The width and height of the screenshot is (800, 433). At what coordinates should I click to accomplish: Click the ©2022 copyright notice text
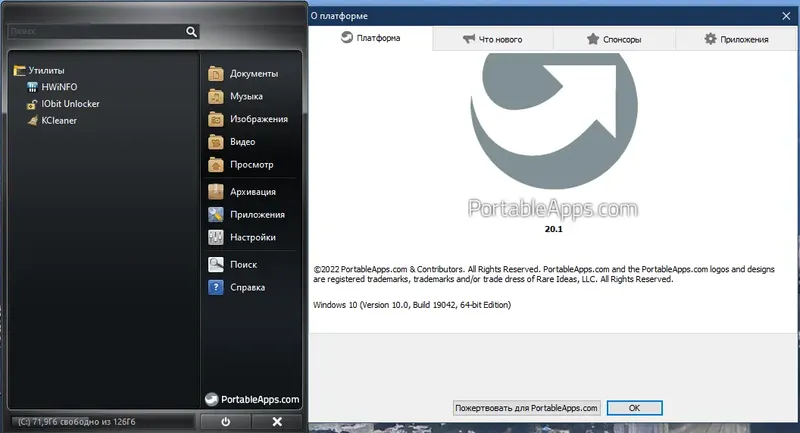(544, 274)
